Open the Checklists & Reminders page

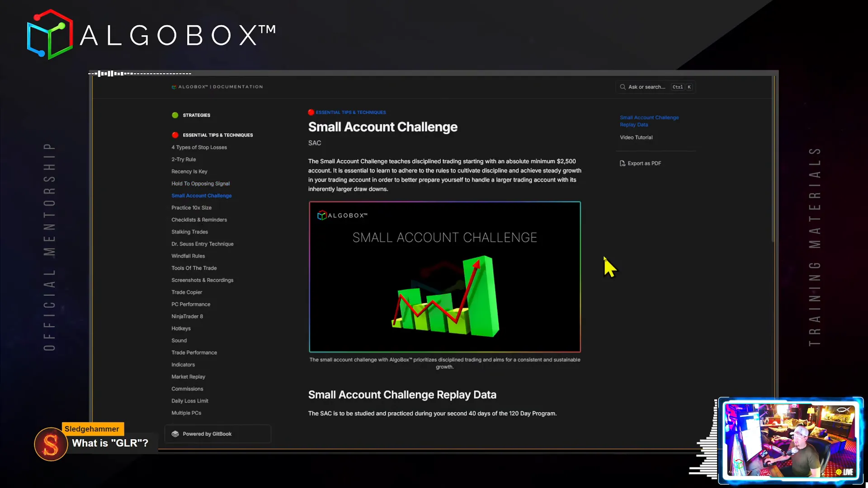tap(199, 220)
